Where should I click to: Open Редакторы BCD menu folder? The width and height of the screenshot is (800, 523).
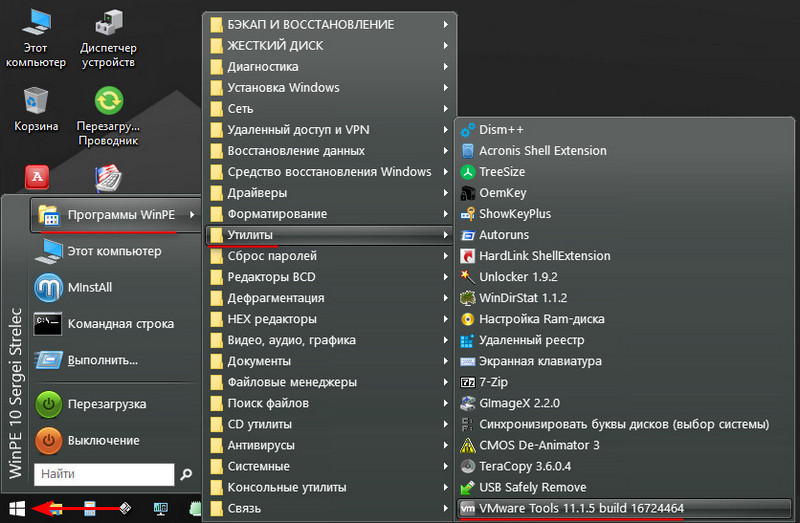(330, 277)
